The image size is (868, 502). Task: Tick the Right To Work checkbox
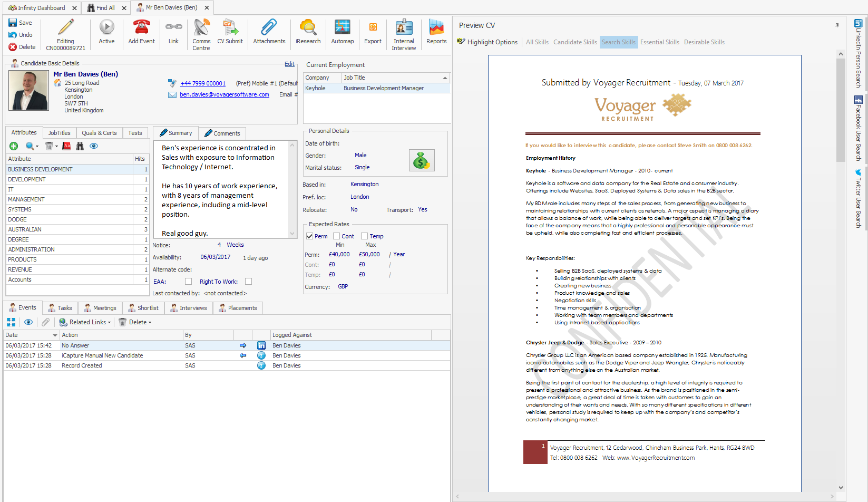click(x=248, y=282)
